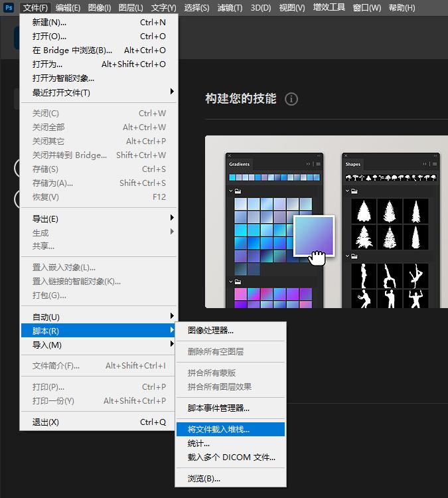The height and width of the screenshot is (498, 448).
Task: Open the 滤镜(T) menu
Action: 230,7
